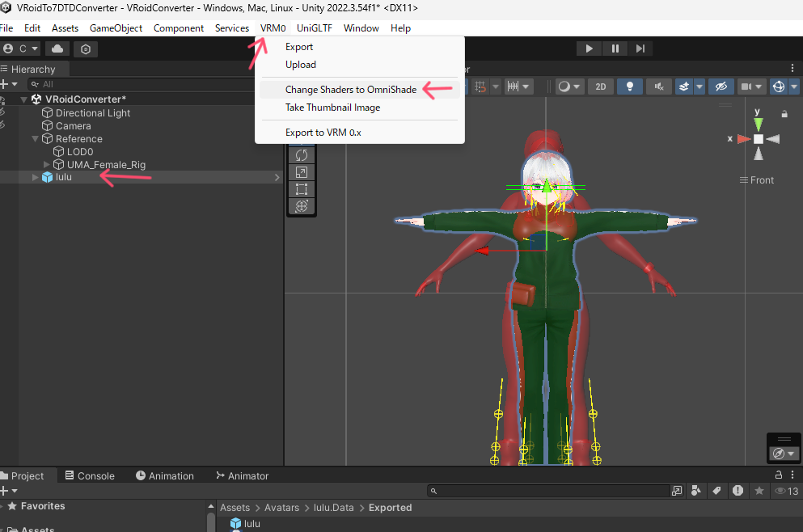Expand the lulu object in Hierarchy

coord(34,177)
